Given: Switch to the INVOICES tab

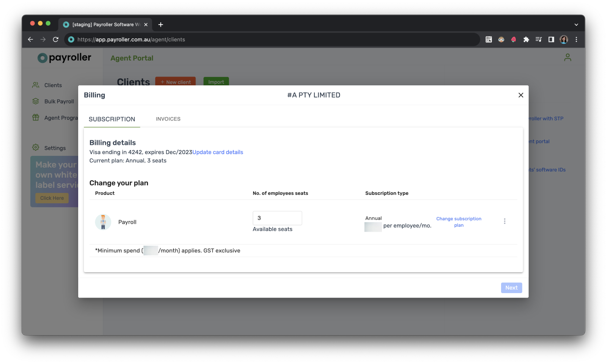Looking at the screenshot, I should (168, 119).
